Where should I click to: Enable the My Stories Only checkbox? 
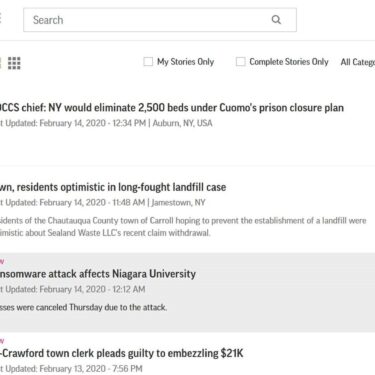tap(148, 62)
